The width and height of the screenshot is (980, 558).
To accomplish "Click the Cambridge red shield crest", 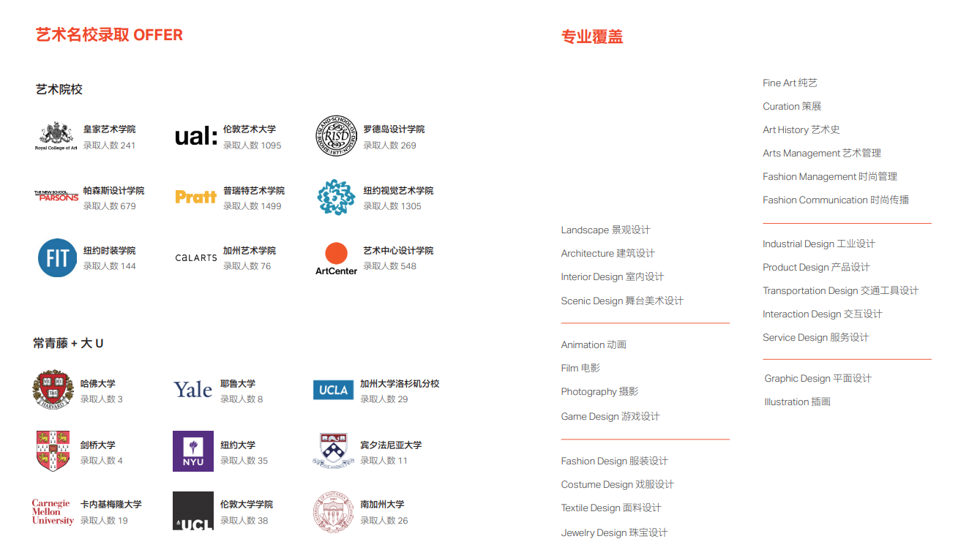I will [53, 451].
